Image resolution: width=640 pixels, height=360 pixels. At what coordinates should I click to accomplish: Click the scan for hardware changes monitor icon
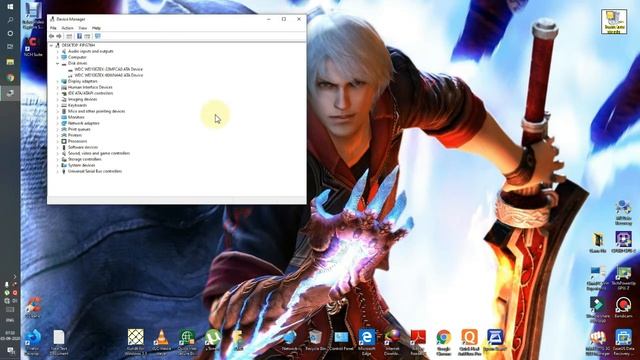tap(98, 36)
